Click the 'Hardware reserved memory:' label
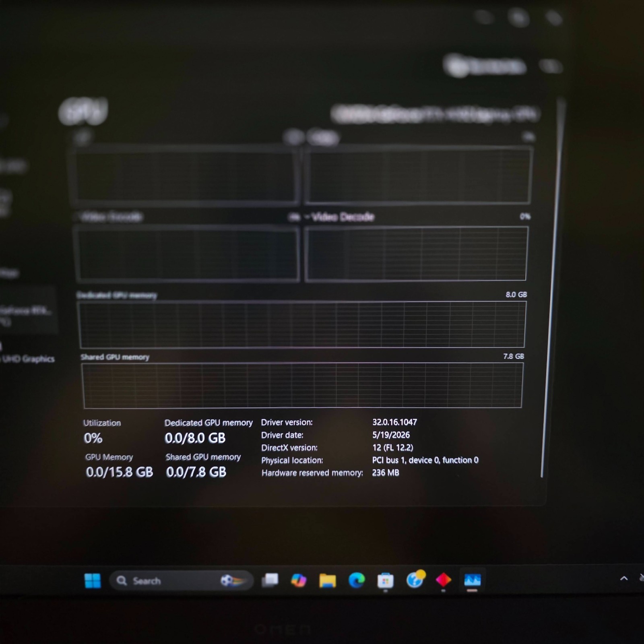The image size is (644, 644). [312, 473]
